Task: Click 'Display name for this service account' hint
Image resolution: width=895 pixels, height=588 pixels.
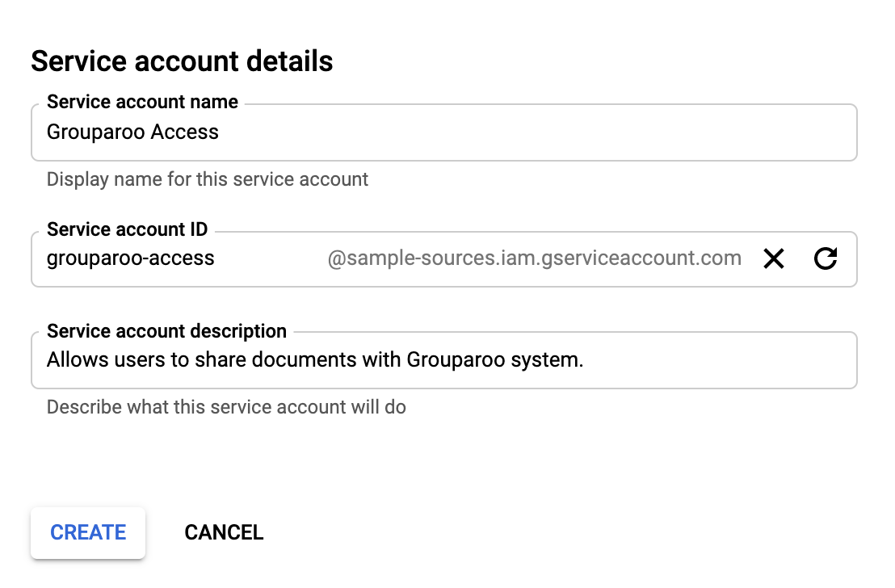Action: click(208, 179)
